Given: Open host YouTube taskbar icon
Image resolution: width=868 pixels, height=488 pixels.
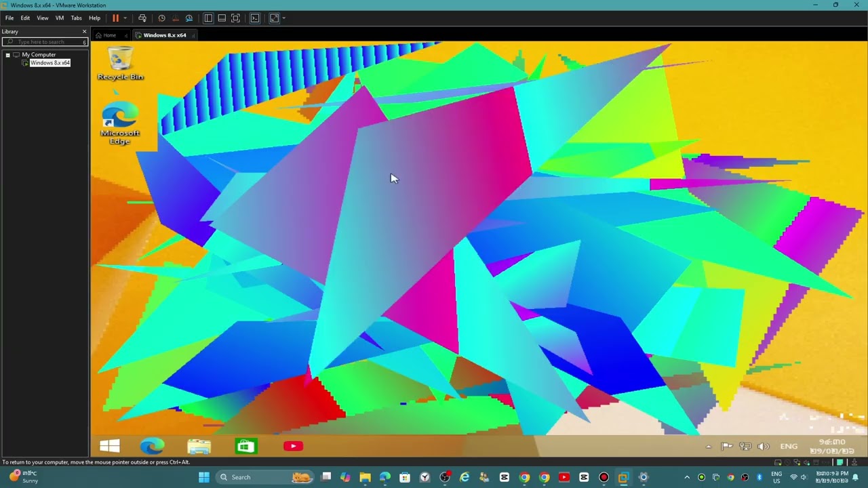Looking at the screenshot, I should pos(564,477).
